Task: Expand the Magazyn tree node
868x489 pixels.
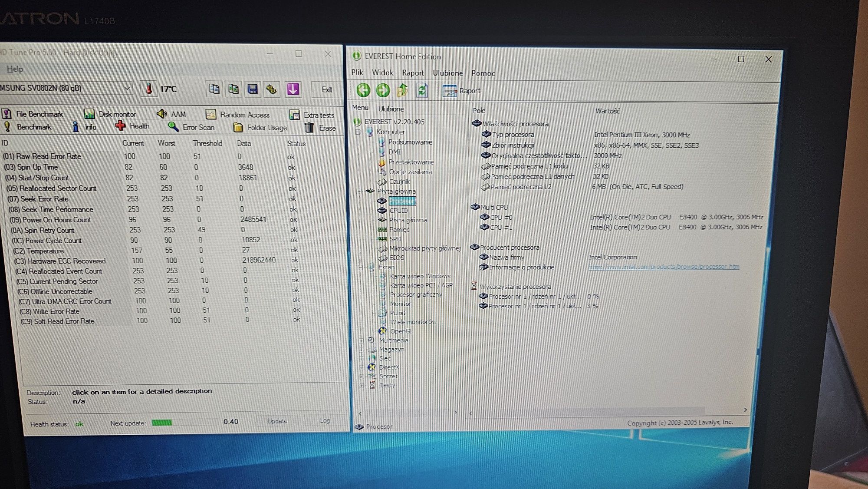Action: point(361,349)
